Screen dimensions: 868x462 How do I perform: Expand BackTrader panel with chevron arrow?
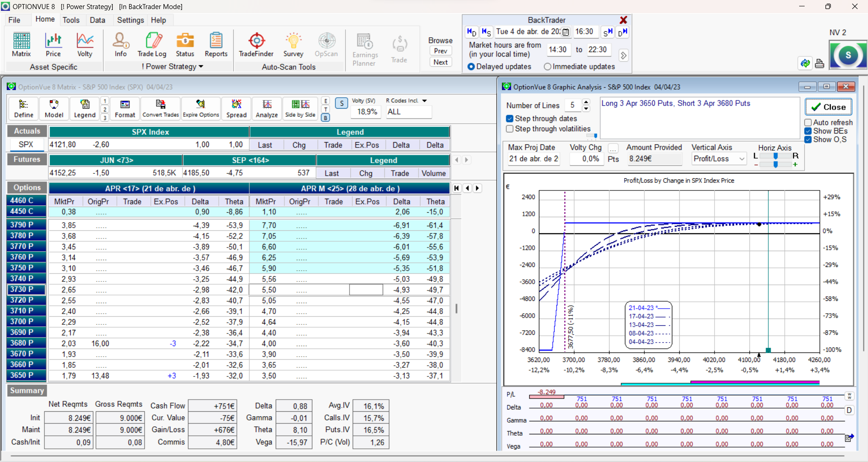(623, 56)
